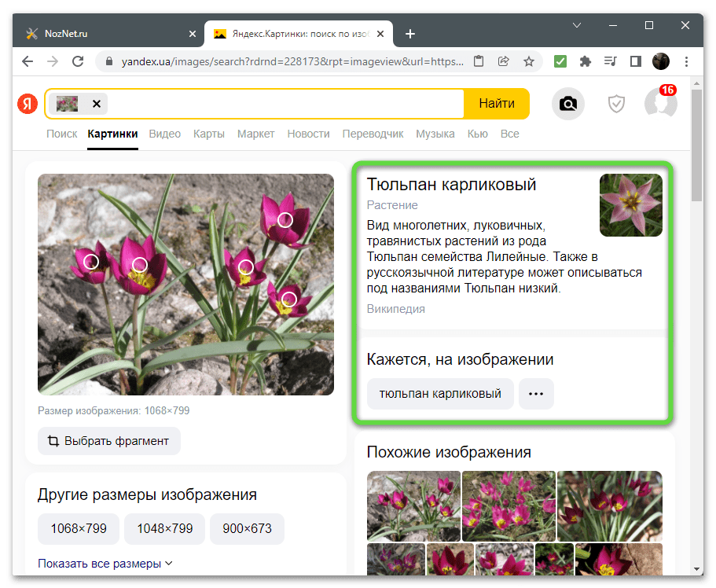
Task: Select the Картинки tab
Action: coord(113,134)
